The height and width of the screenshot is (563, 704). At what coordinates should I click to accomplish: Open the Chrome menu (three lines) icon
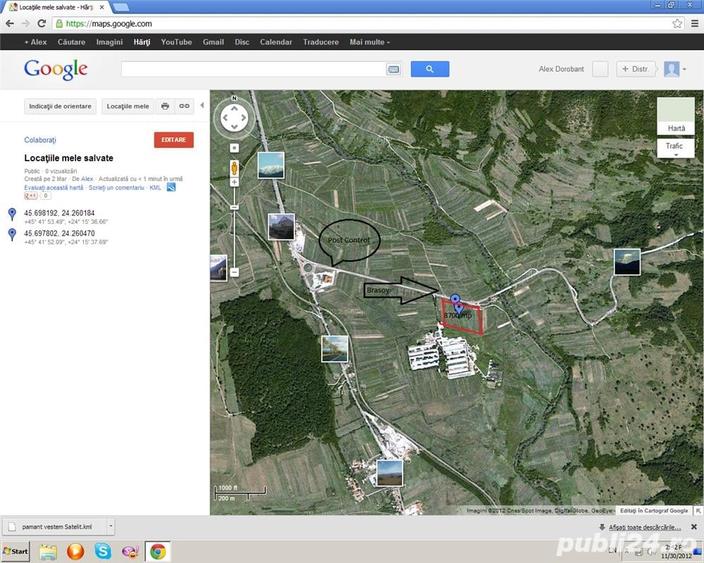tap(695, 23)
